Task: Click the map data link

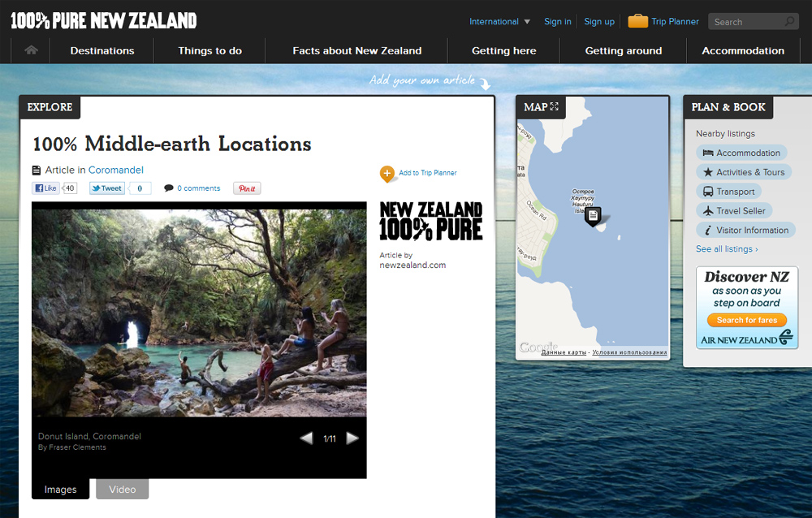Action: tap(564, 352)
